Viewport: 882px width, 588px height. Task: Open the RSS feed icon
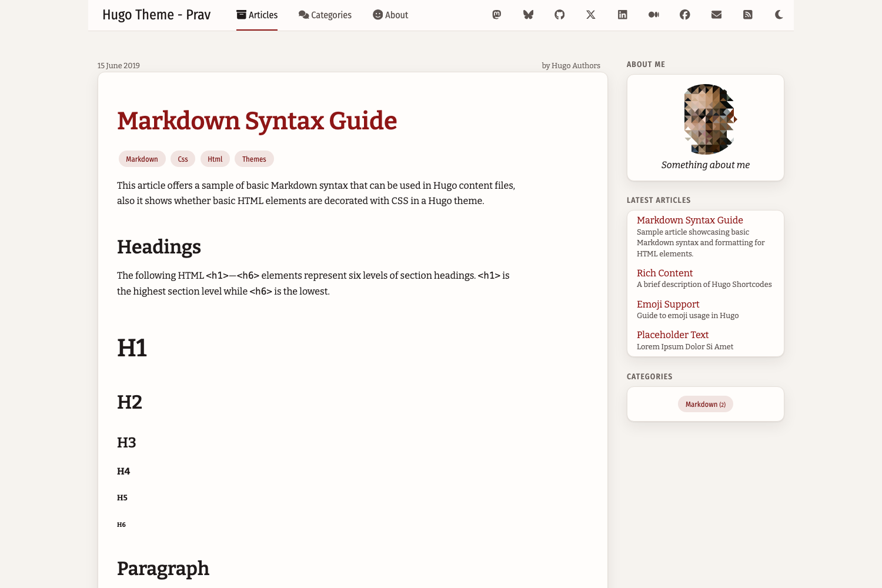[x=748, y=15]
